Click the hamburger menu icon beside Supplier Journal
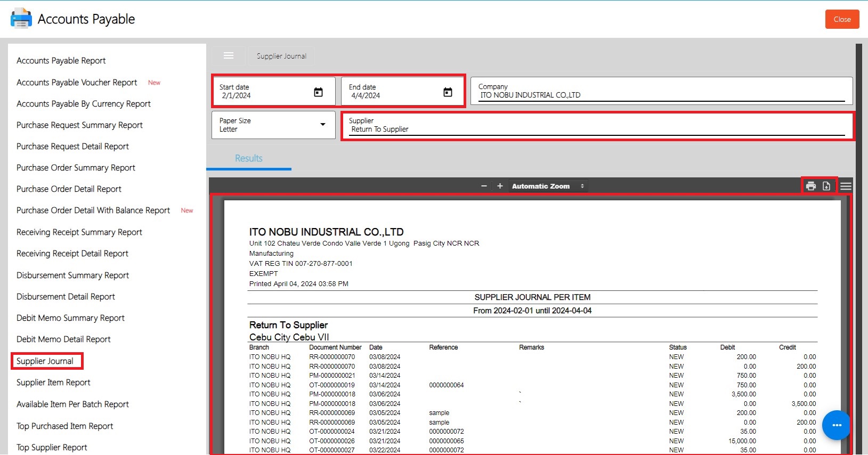This screenshot has height=455, width=868. tap(229, 56)
